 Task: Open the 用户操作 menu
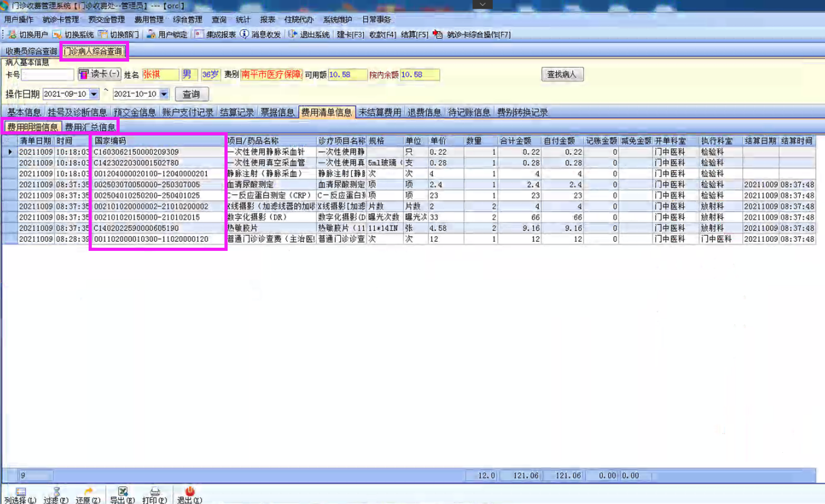(x=19, y=19)
